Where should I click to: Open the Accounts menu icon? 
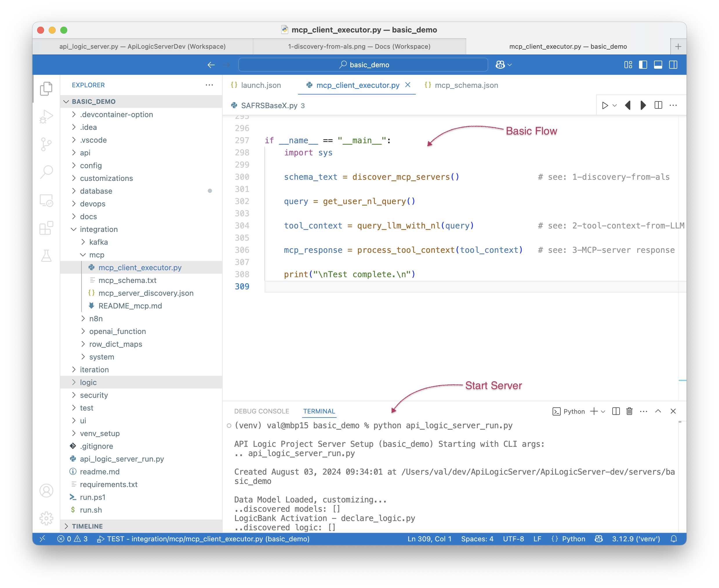point(46,491)
